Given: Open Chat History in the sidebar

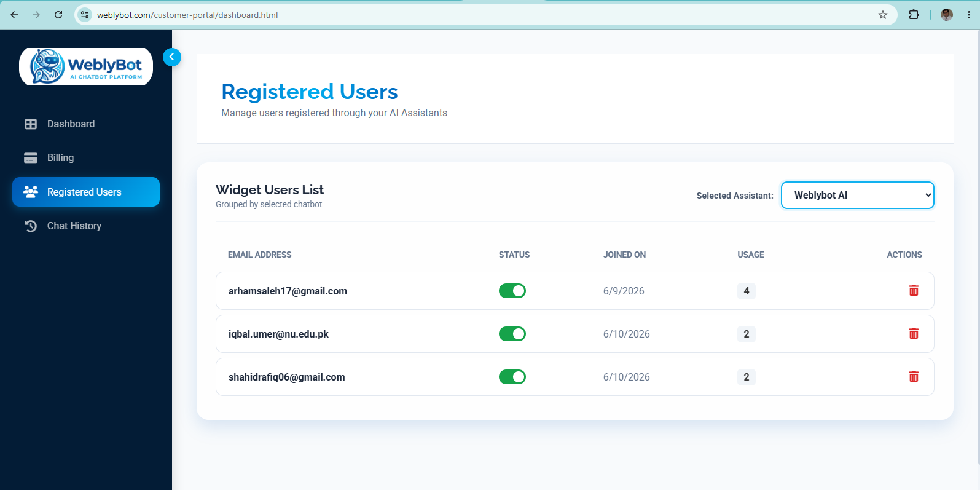Looking at the screenshot, I should [x=86, y=226].
